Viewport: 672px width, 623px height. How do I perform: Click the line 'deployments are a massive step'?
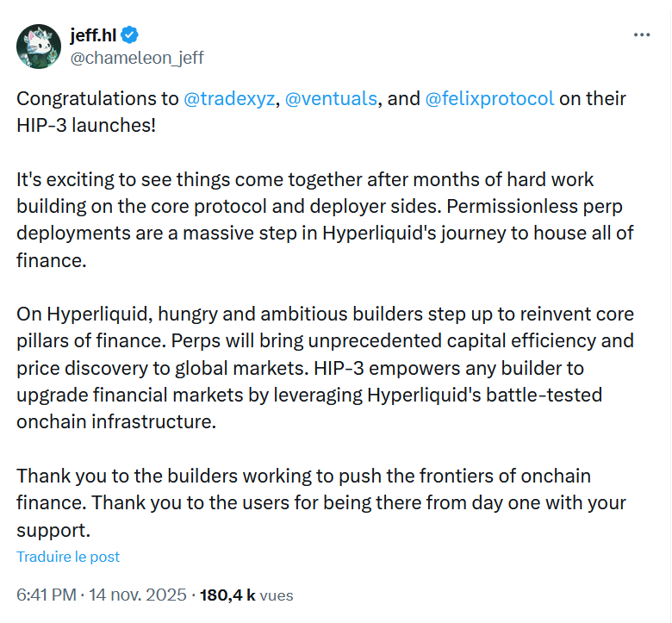tap(325, 234)
